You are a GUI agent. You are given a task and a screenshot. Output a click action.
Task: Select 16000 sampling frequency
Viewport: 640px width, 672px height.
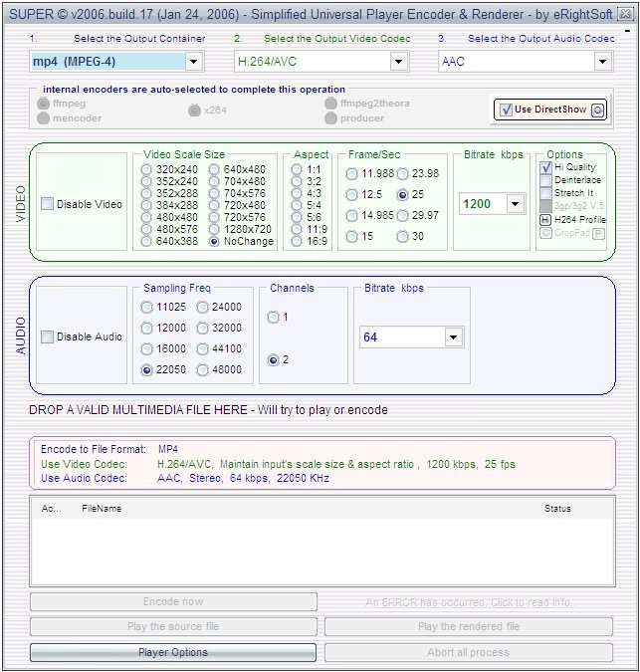pos(146,348)
